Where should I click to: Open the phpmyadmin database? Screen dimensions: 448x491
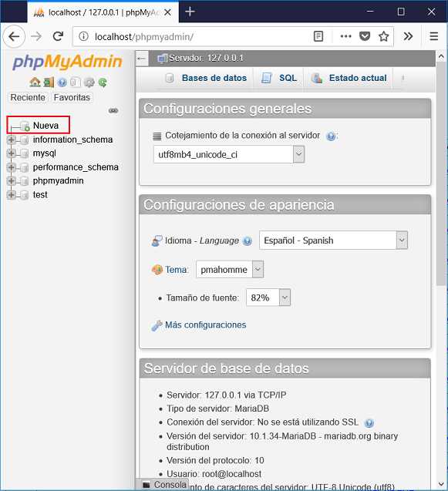tap(59, 181)
